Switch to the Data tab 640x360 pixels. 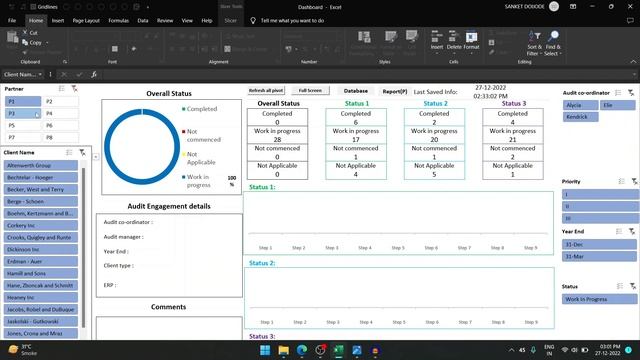click(x=143, y=20)
